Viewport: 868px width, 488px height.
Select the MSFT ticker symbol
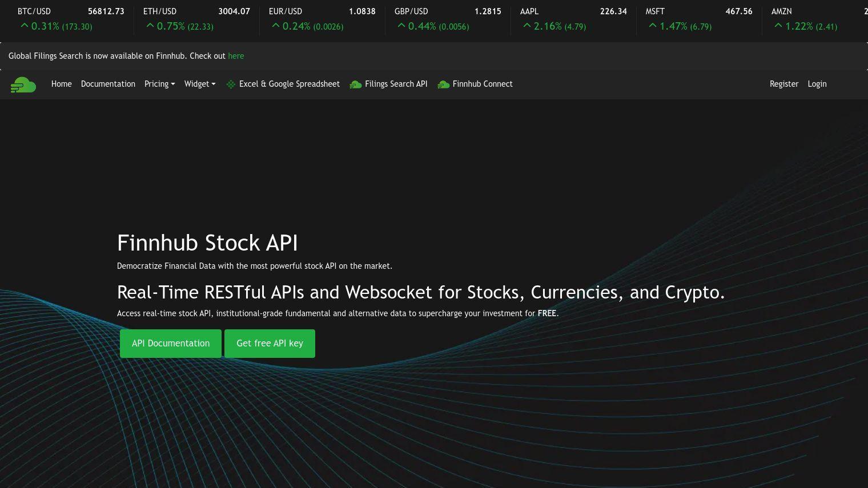point(655,11)
